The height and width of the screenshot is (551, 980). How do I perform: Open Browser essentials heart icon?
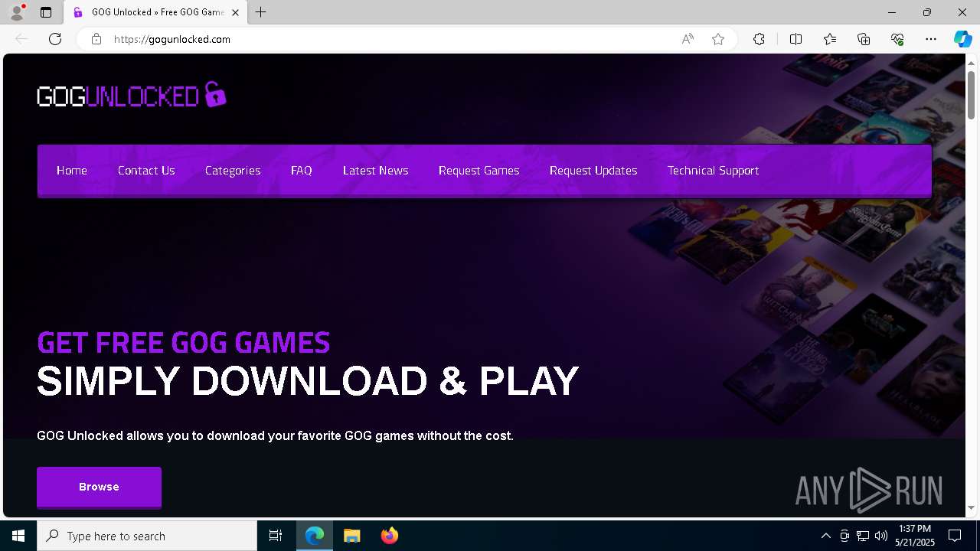(897, 39)
